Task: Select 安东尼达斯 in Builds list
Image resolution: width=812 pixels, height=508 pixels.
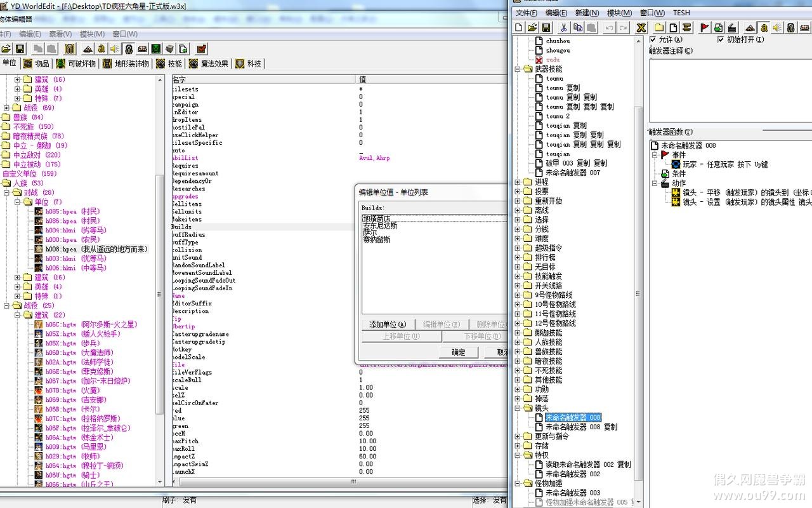Action: (x=380, y=225)
